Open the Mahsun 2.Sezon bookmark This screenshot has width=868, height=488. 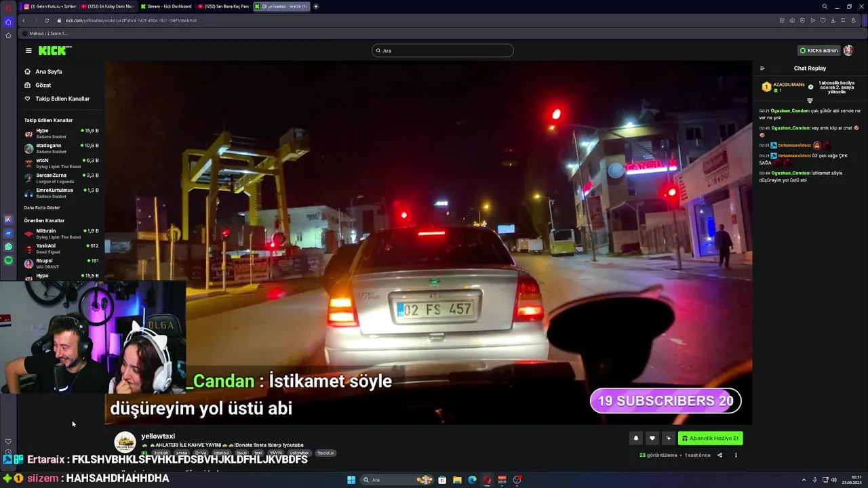click(45, 33)
